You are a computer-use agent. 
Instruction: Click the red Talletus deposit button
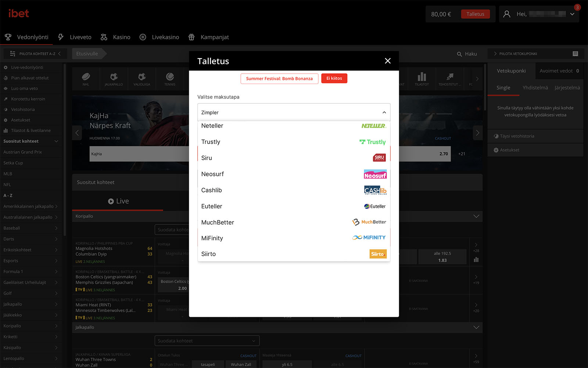point(475,14)
